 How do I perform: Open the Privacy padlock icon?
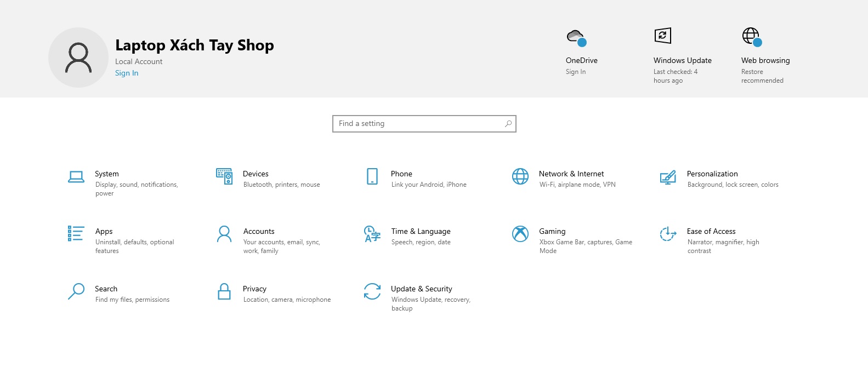(x=224, y=291)
